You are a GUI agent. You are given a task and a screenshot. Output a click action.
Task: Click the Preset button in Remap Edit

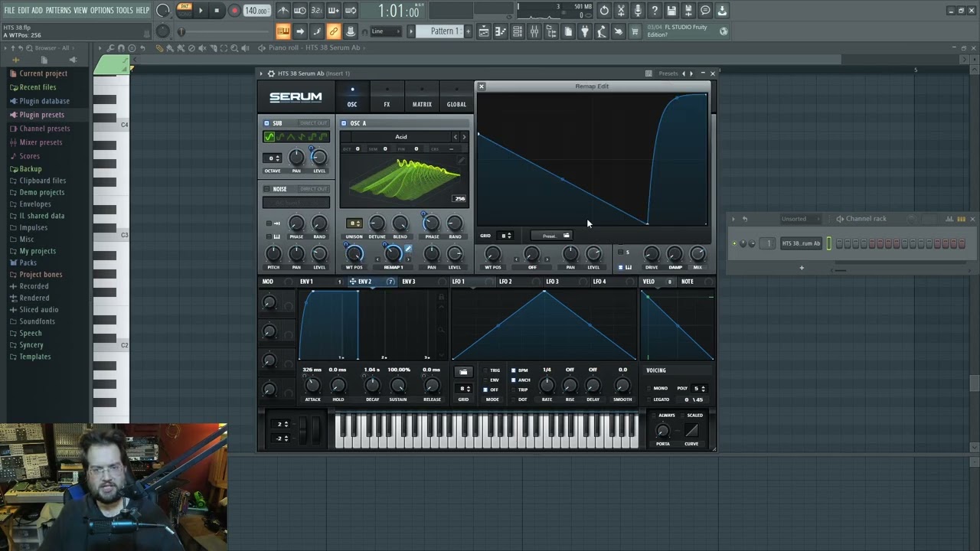[x=551, y=236]
